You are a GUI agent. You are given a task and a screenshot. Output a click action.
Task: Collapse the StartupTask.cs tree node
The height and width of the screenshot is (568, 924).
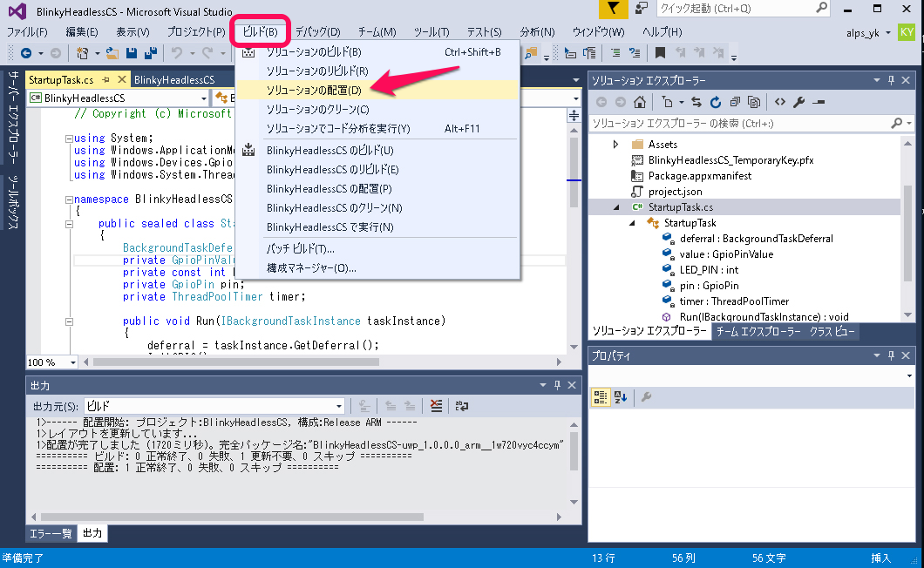[616, 207]
